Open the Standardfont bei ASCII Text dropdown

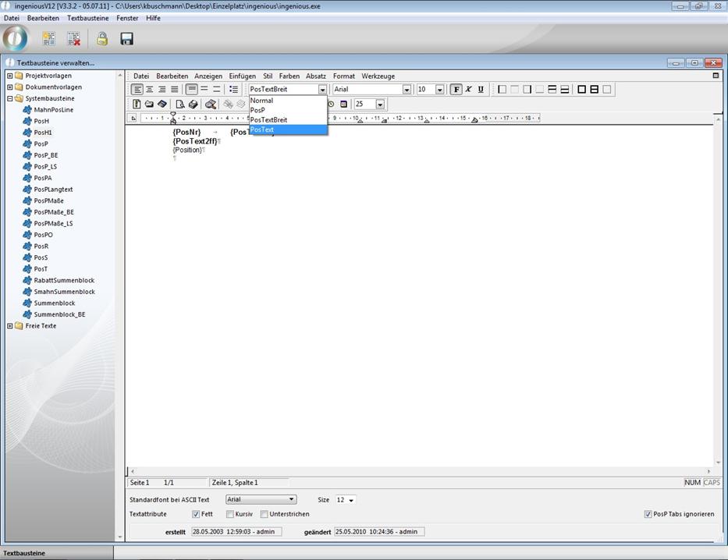pyautogui.click(x=292, y=499)
